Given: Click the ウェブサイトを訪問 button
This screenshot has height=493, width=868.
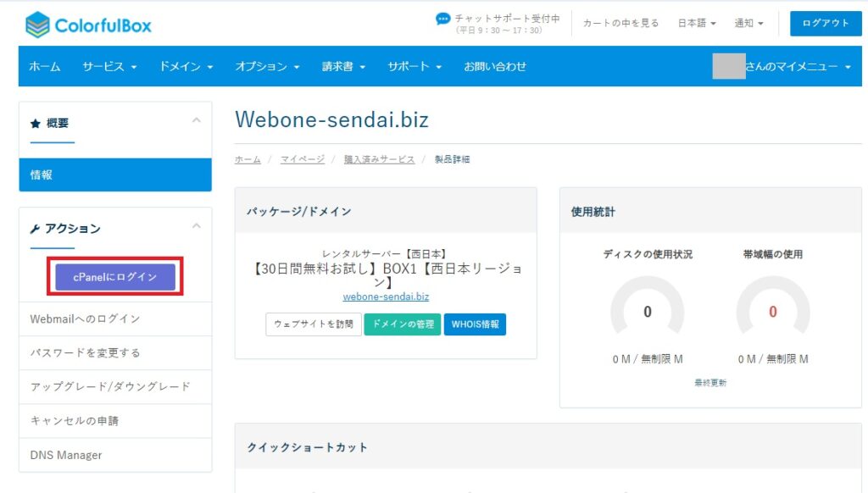Looking at the screenshot, I should [x=314, y=324].
